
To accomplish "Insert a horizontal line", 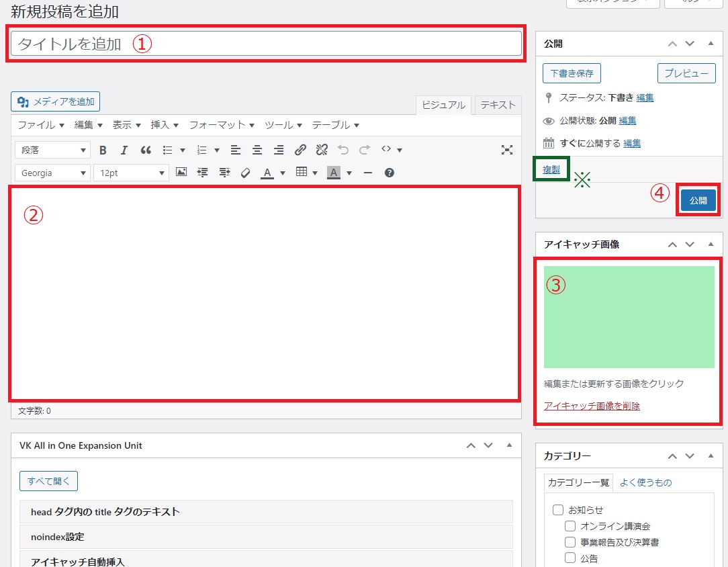I will [367, 173].
